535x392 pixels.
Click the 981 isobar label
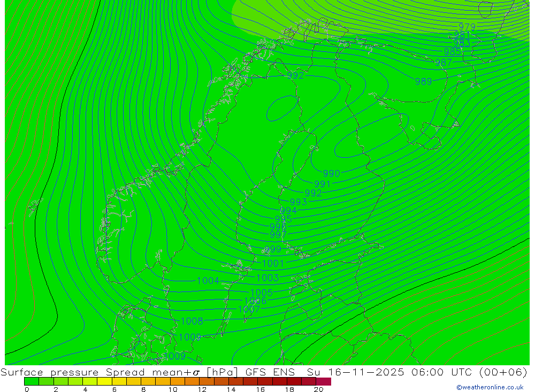462,35
